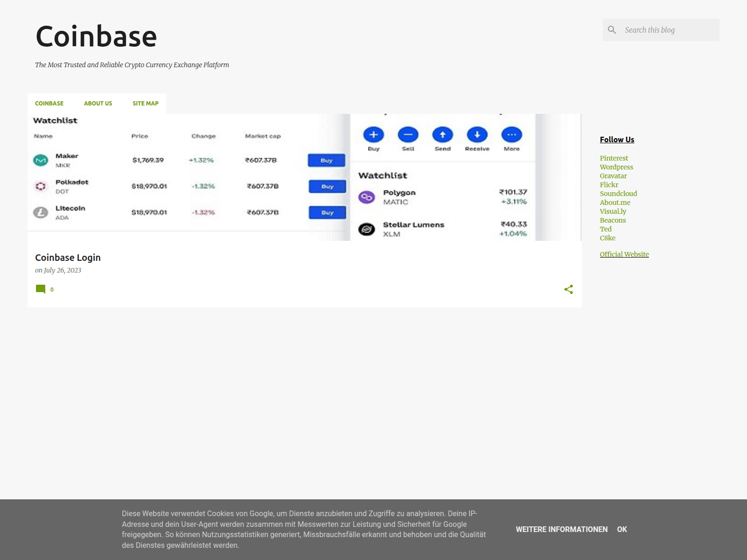Open the ABOUT US tab

[x=98, y=104]
